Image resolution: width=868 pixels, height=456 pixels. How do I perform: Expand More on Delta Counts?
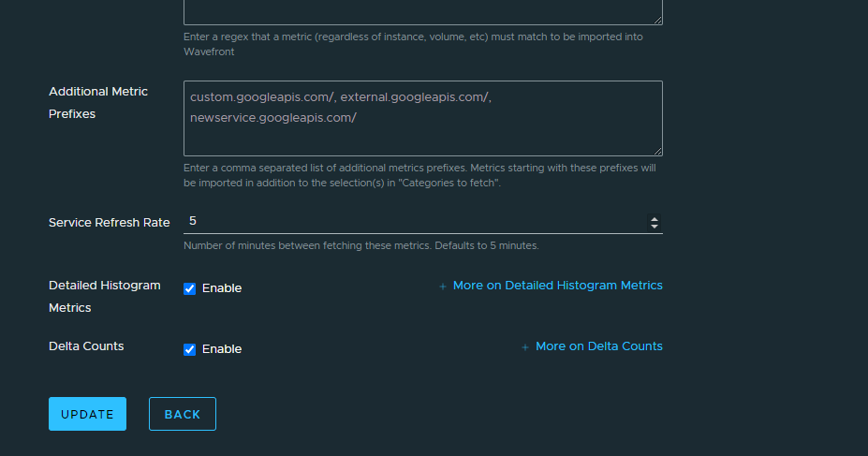click(x=598, y=346)
